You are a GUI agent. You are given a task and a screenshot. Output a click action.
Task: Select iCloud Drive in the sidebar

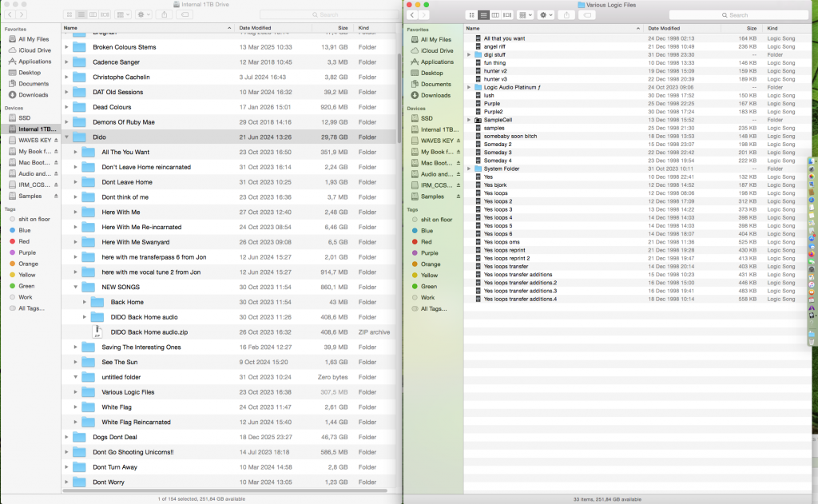pos(32,50)
